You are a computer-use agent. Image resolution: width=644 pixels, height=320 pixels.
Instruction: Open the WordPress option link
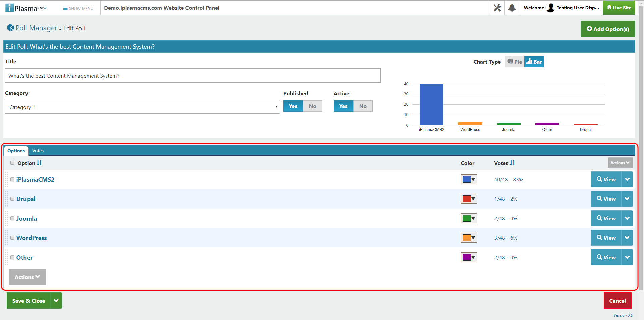(32, 238)
